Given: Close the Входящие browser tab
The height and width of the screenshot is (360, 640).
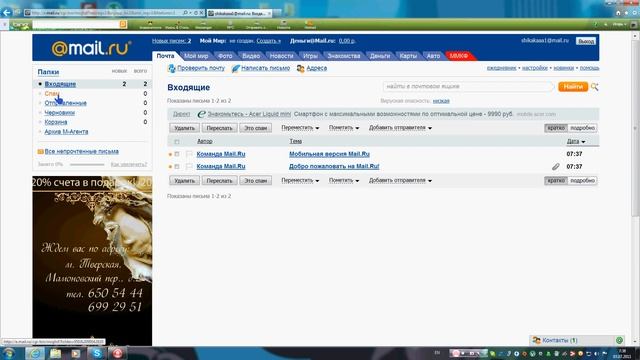Looking at the screenshot, I should click(x=269, y=13).
